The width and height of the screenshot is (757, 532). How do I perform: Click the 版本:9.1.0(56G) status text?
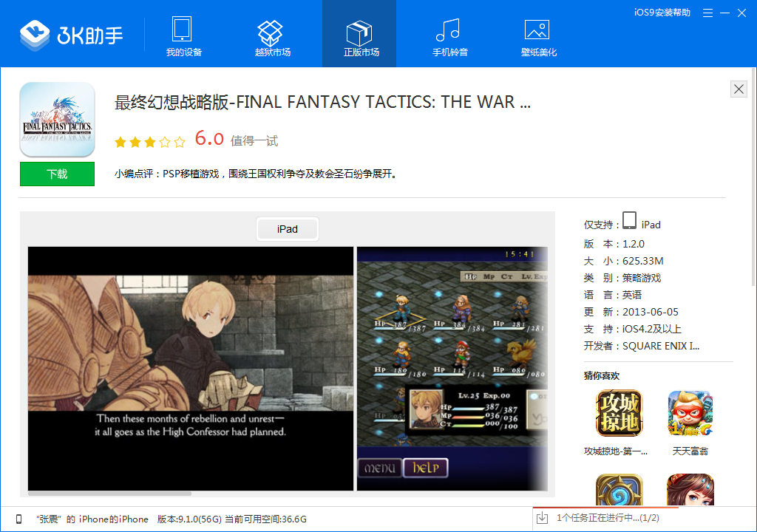(189, 519)
